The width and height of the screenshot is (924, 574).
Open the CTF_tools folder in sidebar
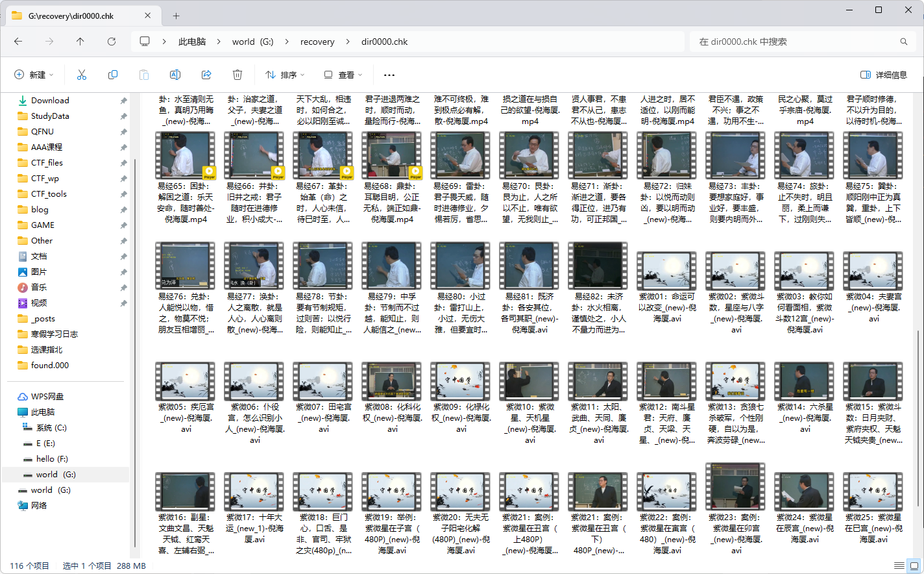(49, 193)
